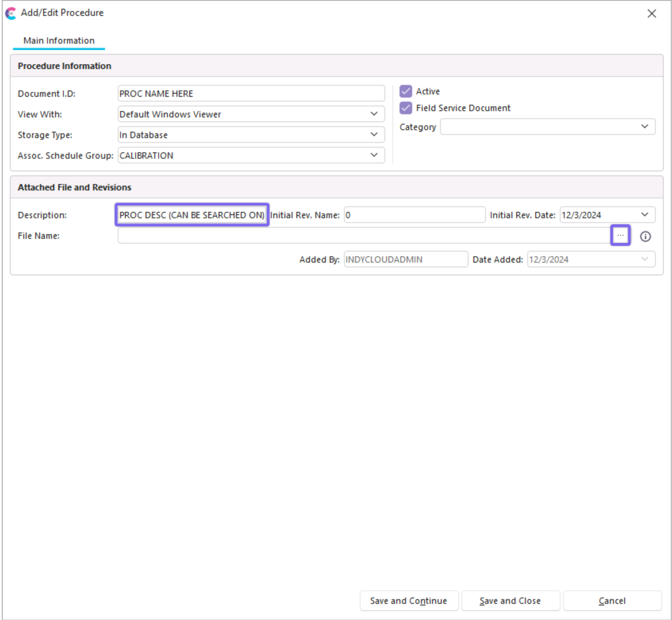Screen dimensions: 672x620
Task: Open the View With dropdown
Action: (x=374, y=114)
